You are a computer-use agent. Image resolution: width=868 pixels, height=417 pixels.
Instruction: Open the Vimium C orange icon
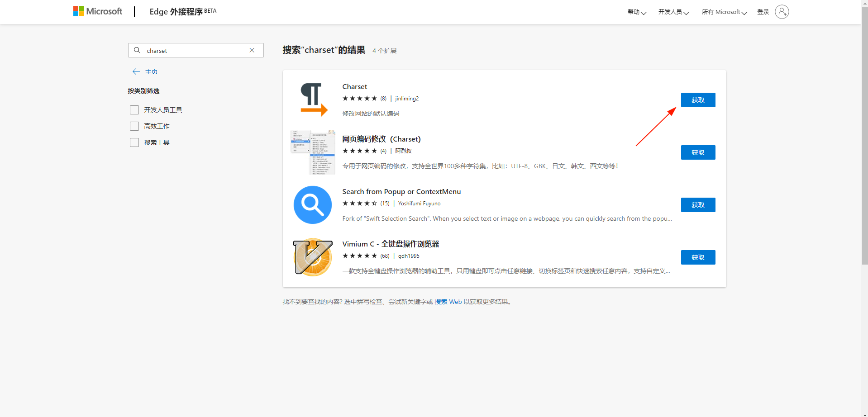313,257
